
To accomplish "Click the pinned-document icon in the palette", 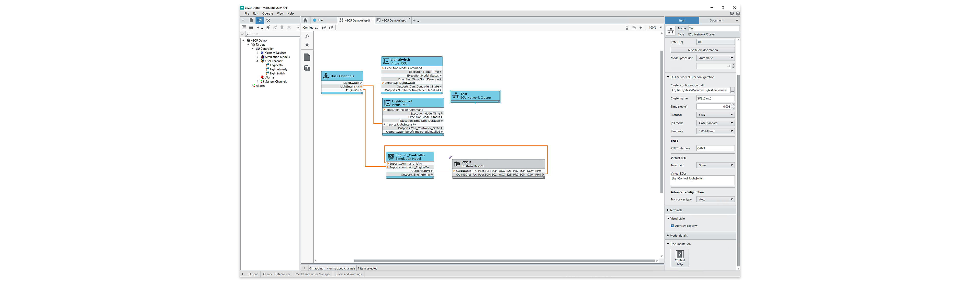I will click(307, 68).
